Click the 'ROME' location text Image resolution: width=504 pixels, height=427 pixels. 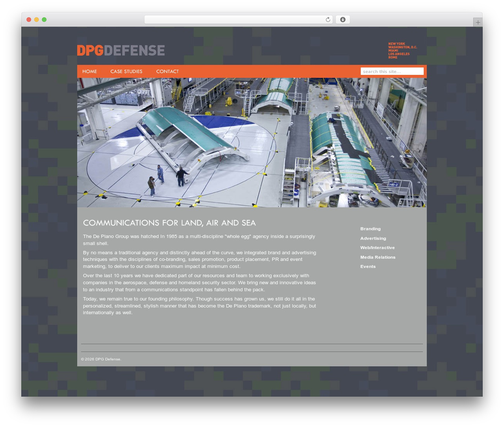(x=393, y=58)
